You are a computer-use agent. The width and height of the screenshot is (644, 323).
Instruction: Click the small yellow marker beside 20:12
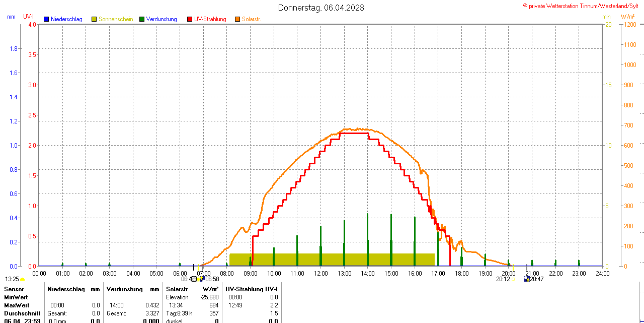(513, 279)
